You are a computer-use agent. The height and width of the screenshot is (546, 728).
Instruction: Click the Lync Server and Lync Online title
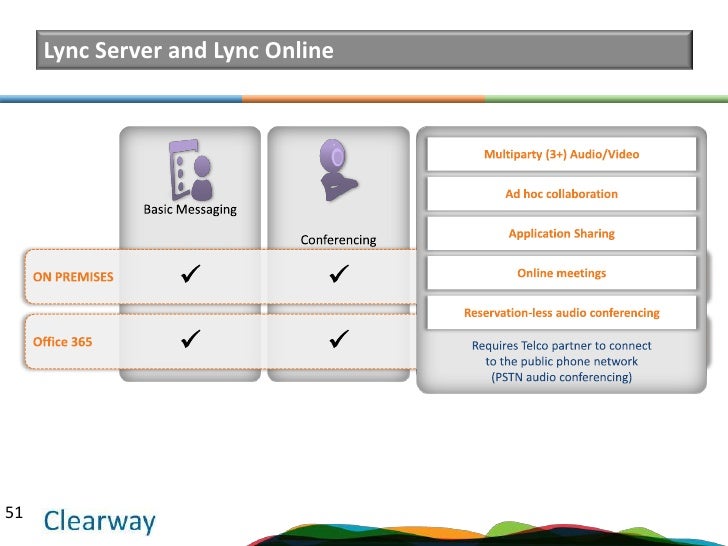(188, 50)
